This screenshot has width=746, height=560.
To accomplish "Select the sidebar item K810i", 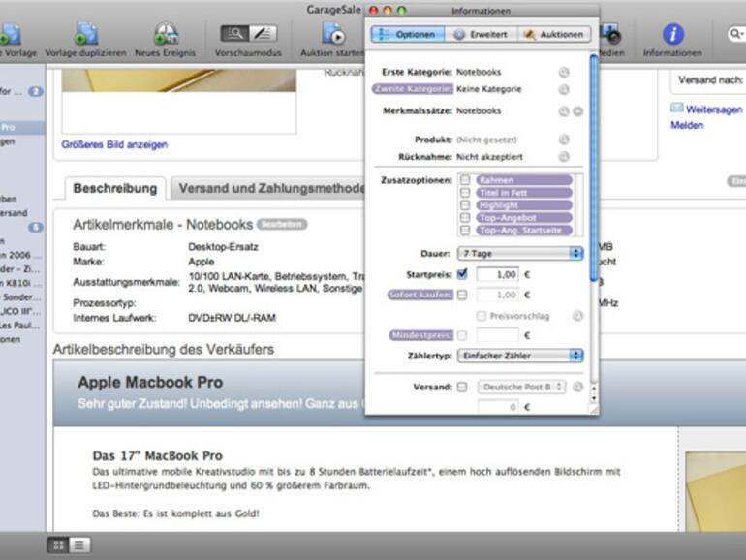I will point(22,283).
